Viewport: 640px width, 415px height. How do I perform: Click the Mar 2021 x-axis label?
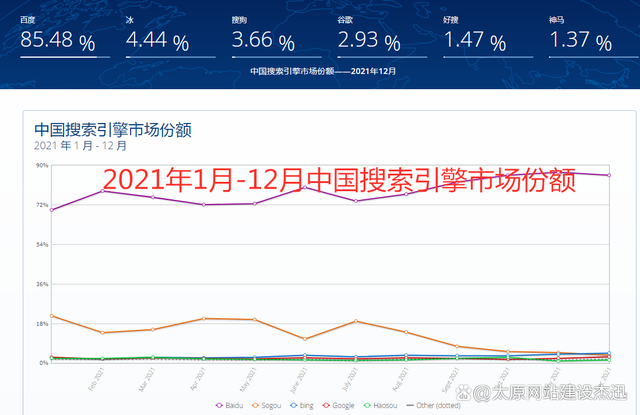(147, 379)
